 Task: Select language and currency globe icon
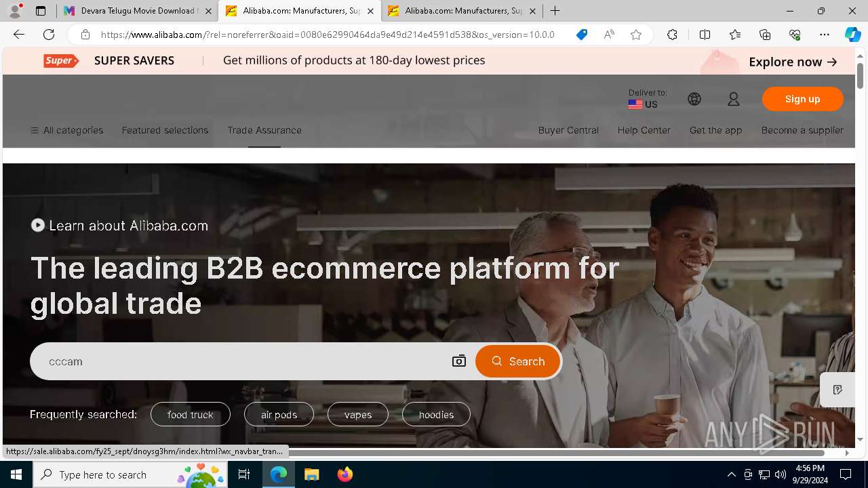694,99
